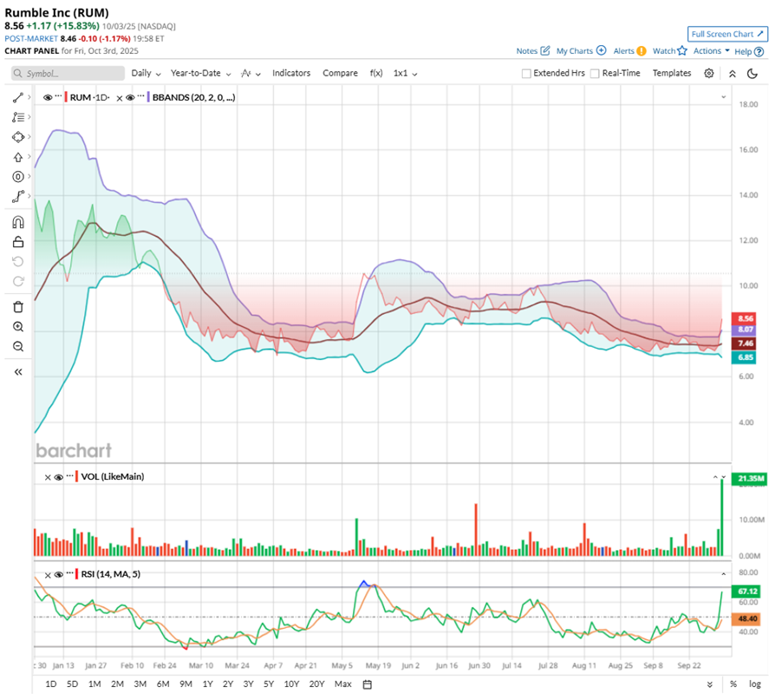Toggle the Real-Time checkbox
This screenshot has height=700, width=782.
click(595, 74)
